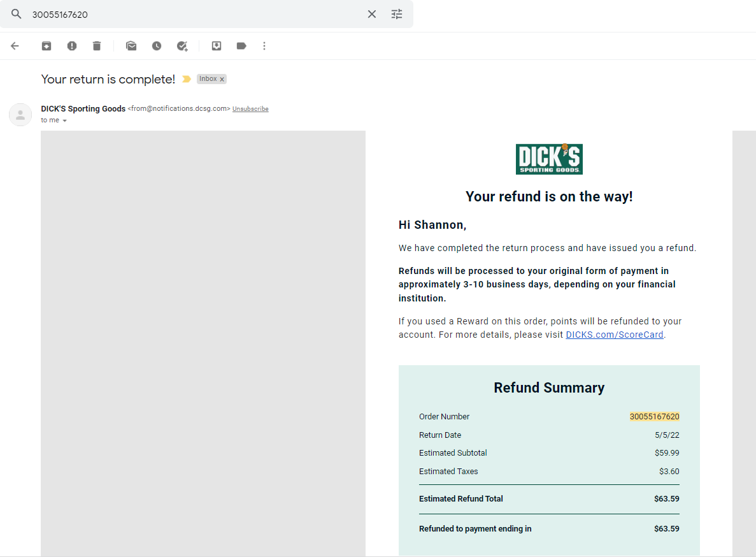Click the search magnifier icon
756x557 pixels.
17,14
